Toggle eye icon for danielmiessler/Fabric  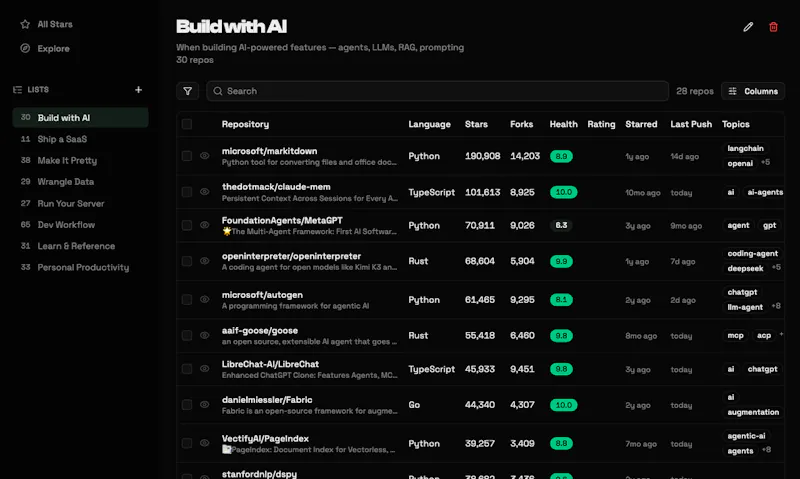tap(205, 405)
